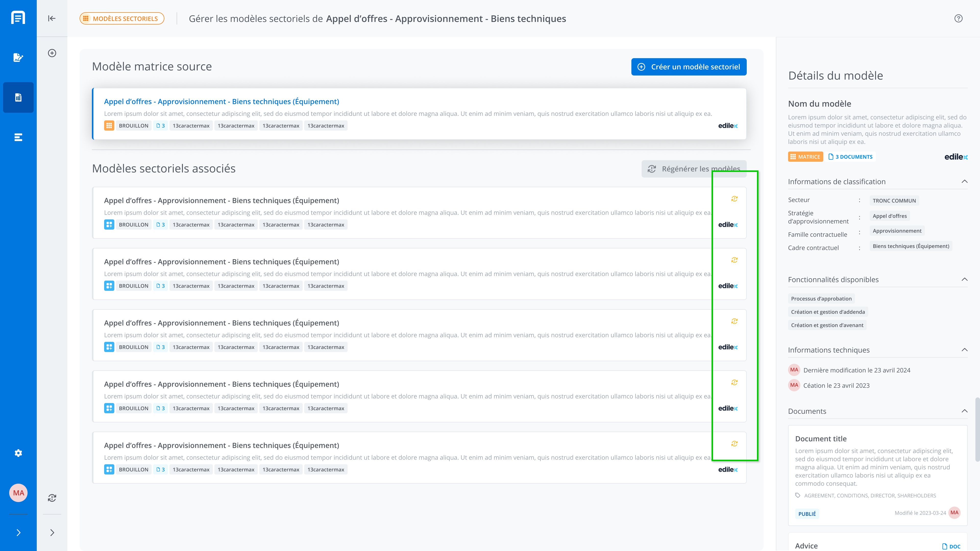Image resolution: width=980 pixels, height=551 pixels.
Task: Expand the blue main sidebar chevron
Action: click(x=18, y=532)
